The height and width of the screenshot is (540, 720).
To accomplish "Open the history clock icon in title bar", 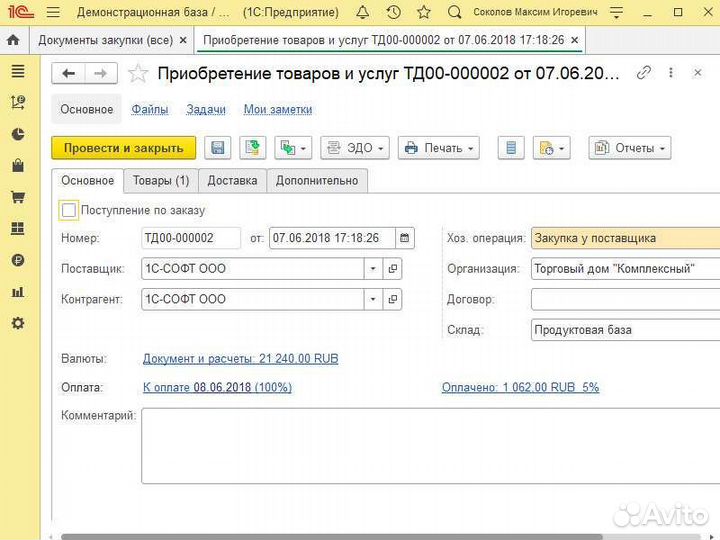I will pos(394,13).
